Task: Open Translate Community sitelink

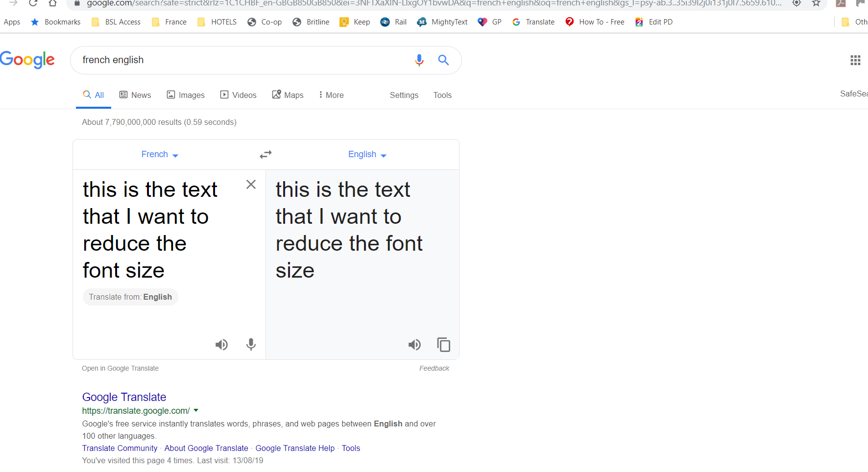Action: click(120, 448)
